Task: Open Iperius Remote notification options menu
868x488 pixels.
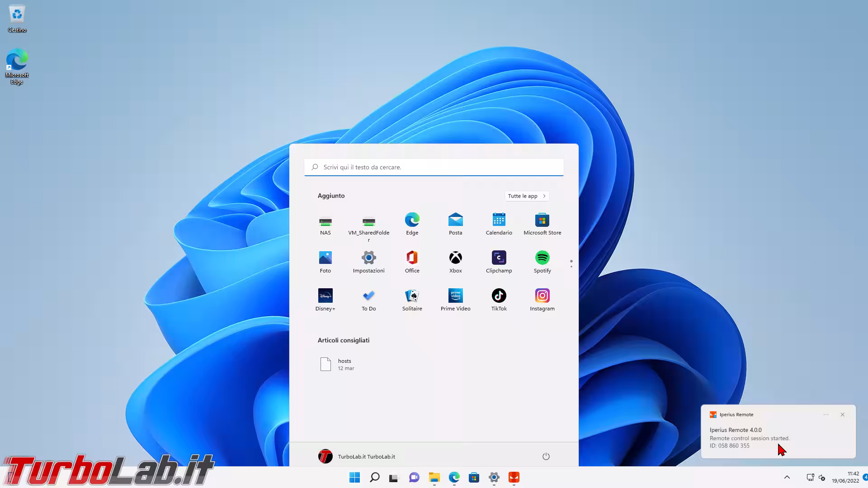Action: click(x=826, y=415)
